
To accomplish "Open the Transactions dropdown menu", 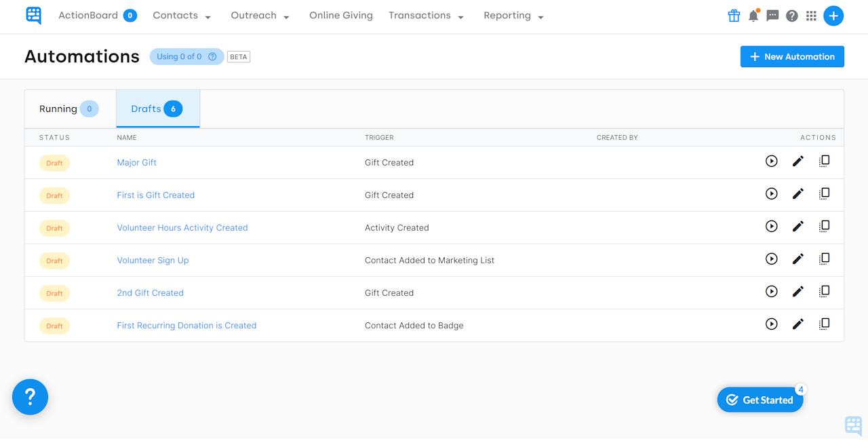I will pyautogui.click(x=426, y=16).
